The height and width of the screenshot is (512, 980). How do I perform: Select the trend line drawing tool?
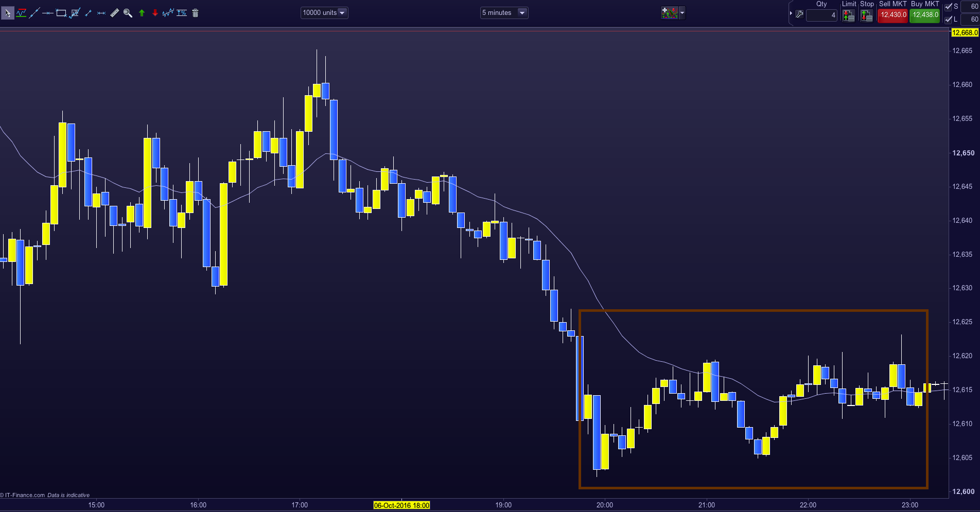pyautogui.click(x=34, y=13)
